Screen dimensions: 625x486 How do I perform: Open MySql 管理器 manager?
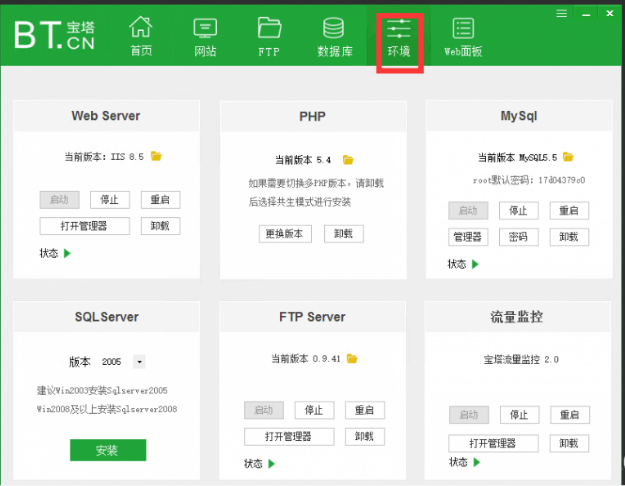(468, 237)
